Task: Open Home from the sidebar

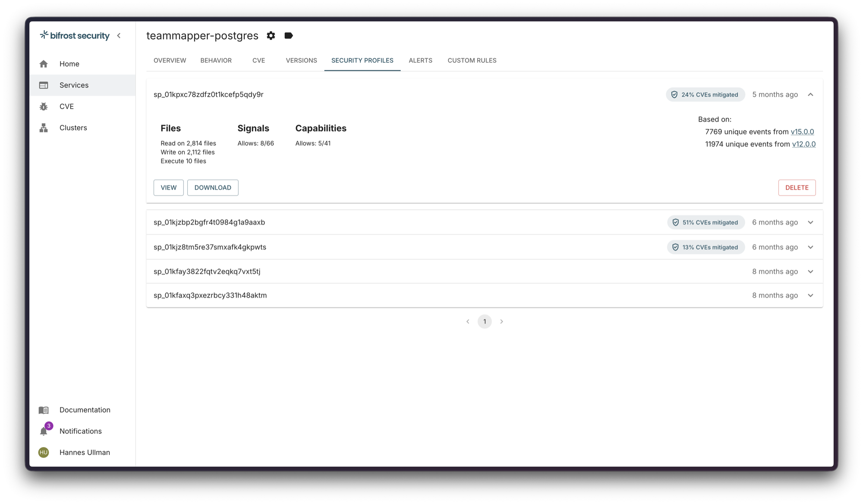Action: pos(82,64)
